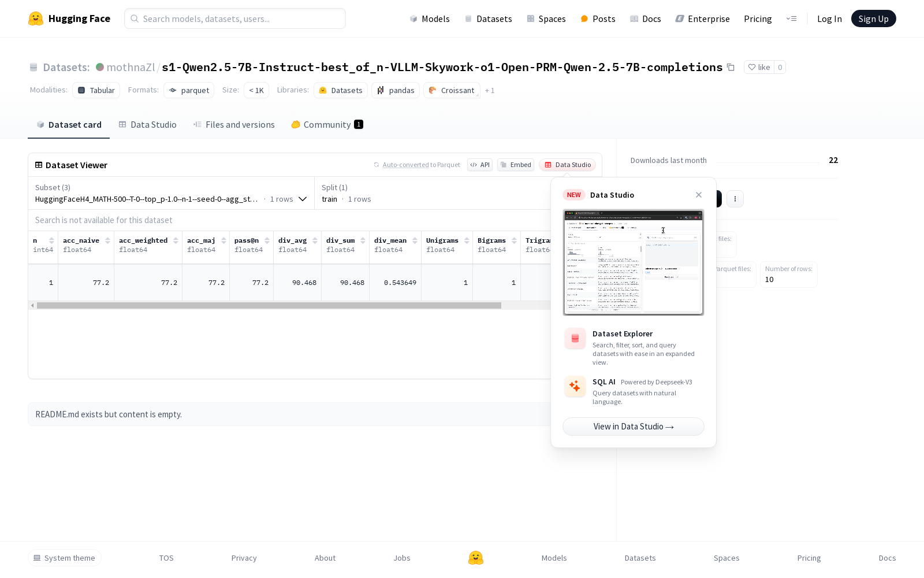924x578 pixels.
Task: Show the +1 additional libraries
Action: (490, 90)
